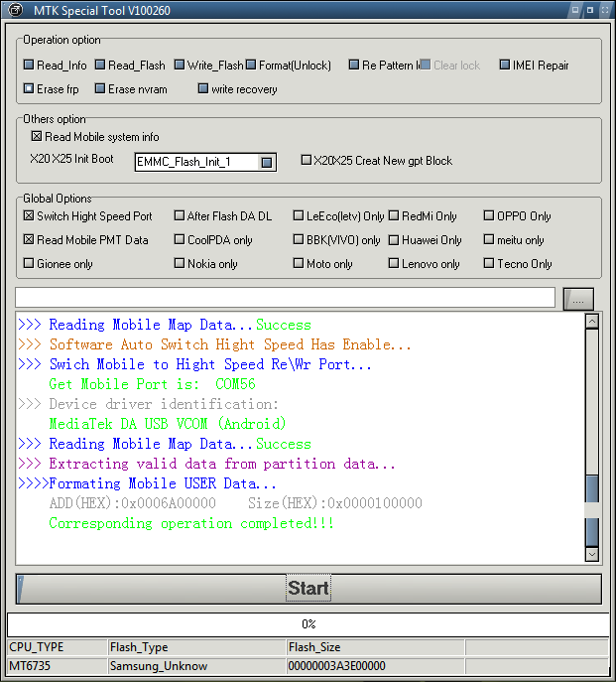The width and height of the screenshot is (616, 682).
Task: Click the CPU_TYPE column header
Action: (58, 647)
